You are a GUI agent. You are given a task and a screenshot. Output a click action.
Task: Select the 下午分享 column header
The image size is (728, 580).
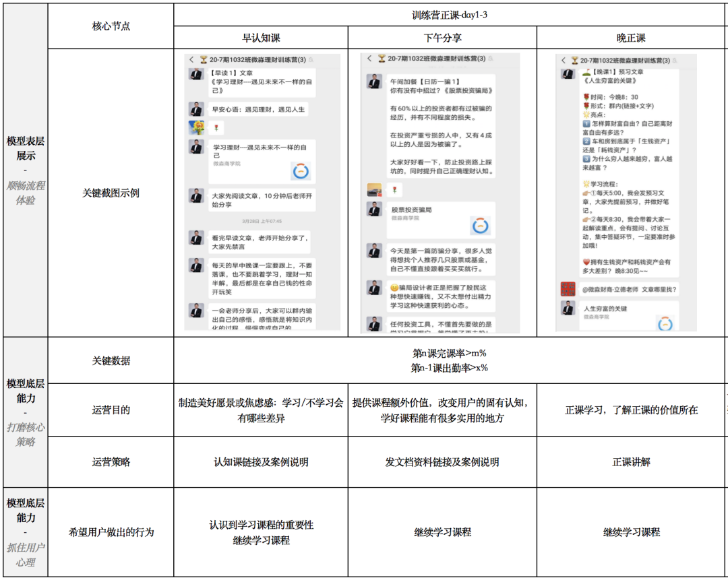442,38
